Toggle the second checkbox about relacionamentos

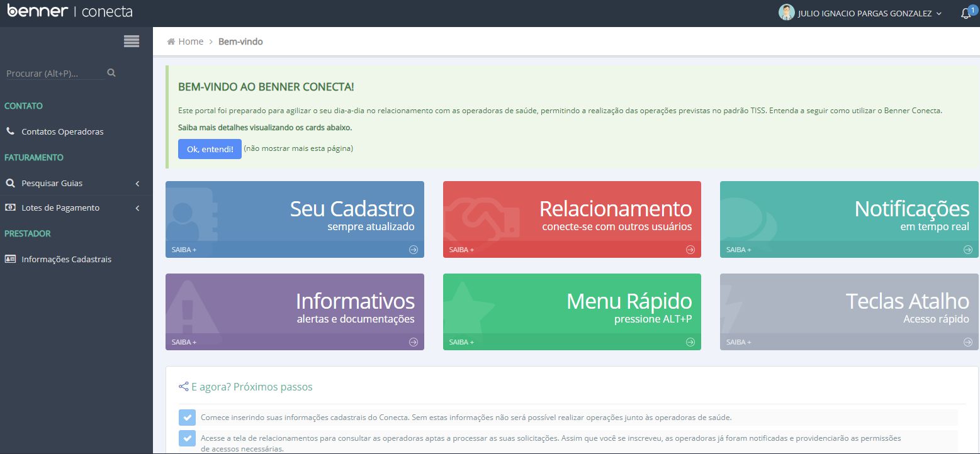tap(187, 438)
